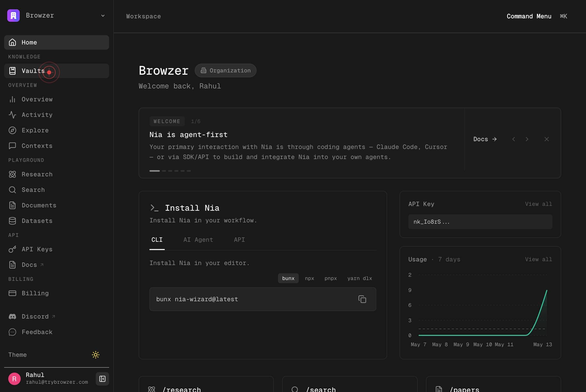Click the Home house icon
Viewport: 586px width, 392px height.
tap(12, 42)
